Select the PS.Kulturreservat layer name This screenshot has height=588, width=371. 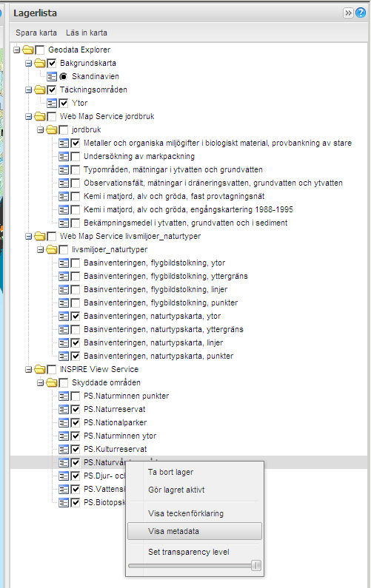[x=116, y=449]
